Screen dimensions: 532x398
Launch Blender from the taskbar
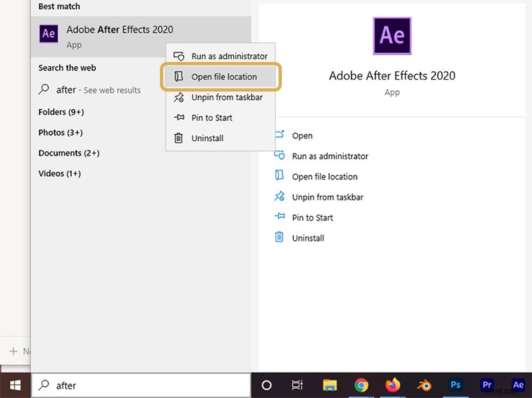(x=424, y=385)
